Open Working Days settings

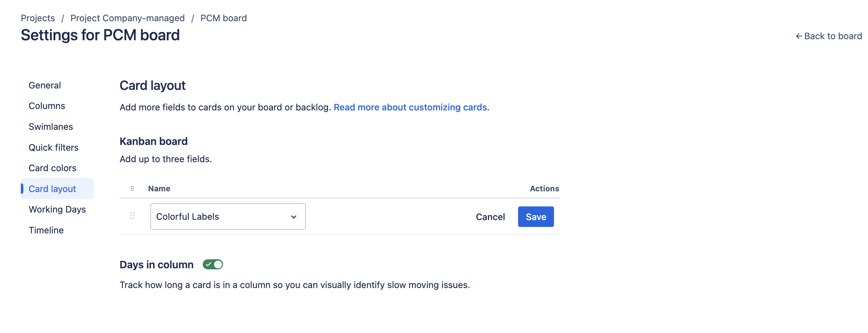pyautogui.click(x=57, y=210)
